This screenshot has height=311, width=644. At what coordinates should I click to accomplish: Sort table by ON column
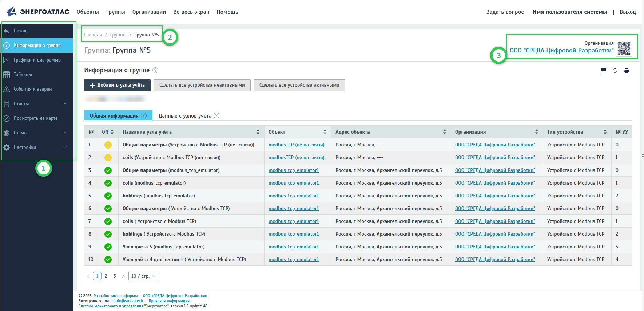(x=112, y=132)
